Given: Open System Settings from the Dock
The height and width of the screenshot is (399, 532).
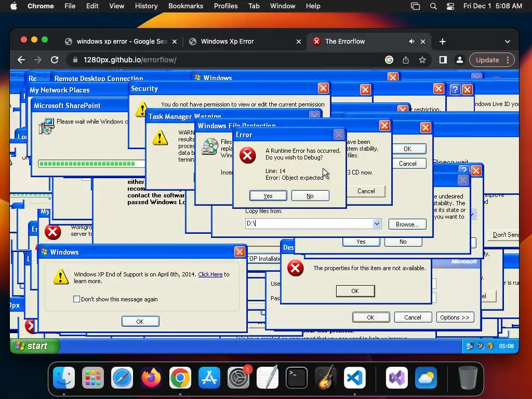Looking at the screenshot, I should point(238,378).
